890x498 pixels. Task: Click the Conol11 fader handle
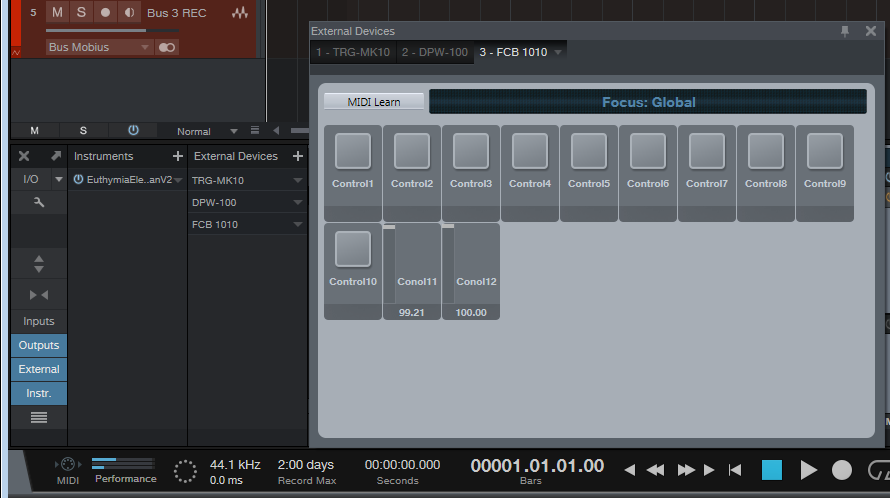tap(389, 227)
